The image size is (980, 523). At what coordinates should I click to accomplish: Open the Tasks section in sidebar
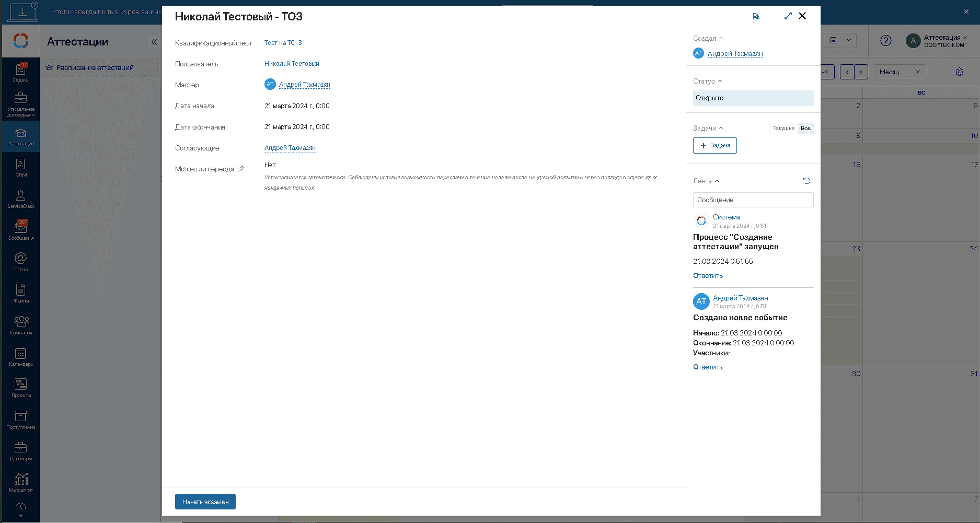21,73
